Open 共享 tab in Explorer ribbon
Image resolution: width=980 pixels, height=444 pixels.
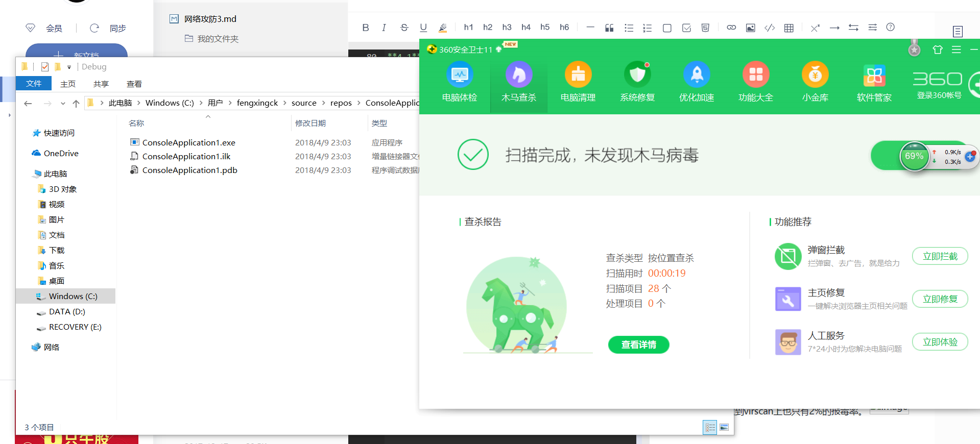coord(101,84)
